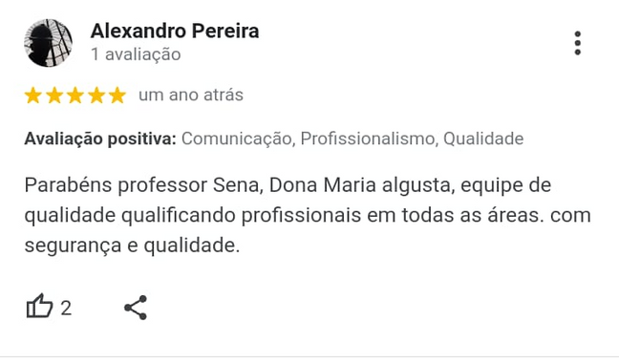Click the second gold star
Image resolution: width=619 pixels, height=364 pixels.
(x=54, y=96)
